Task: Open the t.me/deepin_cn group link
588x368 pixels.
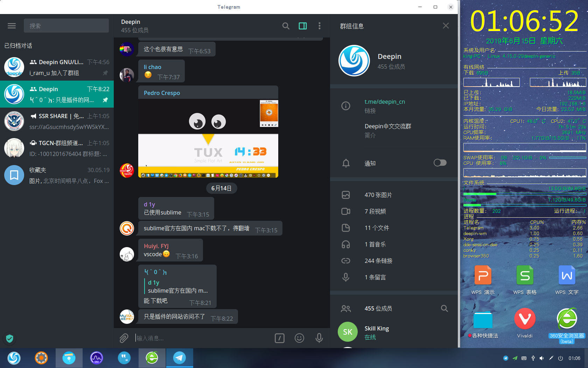Action: pyautogui.click(x=384, y=102)
